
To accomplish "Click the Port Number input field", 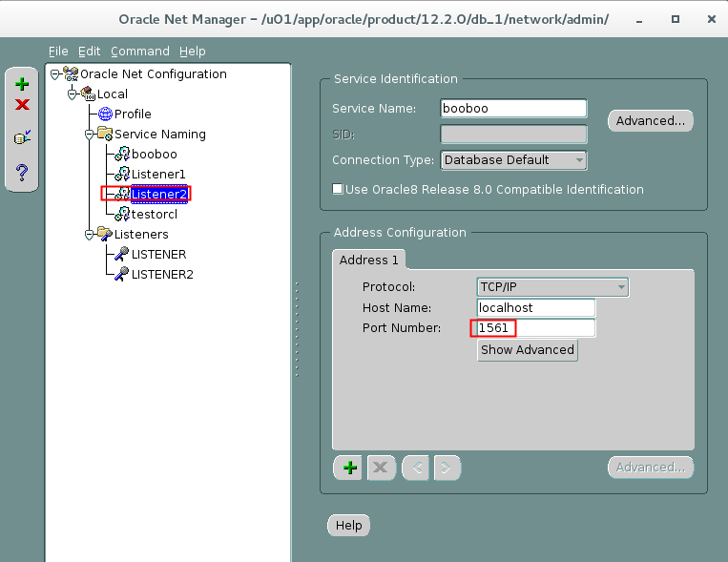I will pyautogui.click(x=536, y=328).
